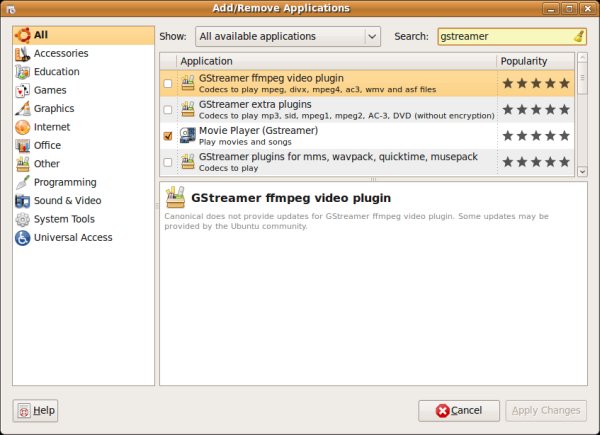Click the Games playing-cards icon

pyautogui.click(x=23, y=90)
